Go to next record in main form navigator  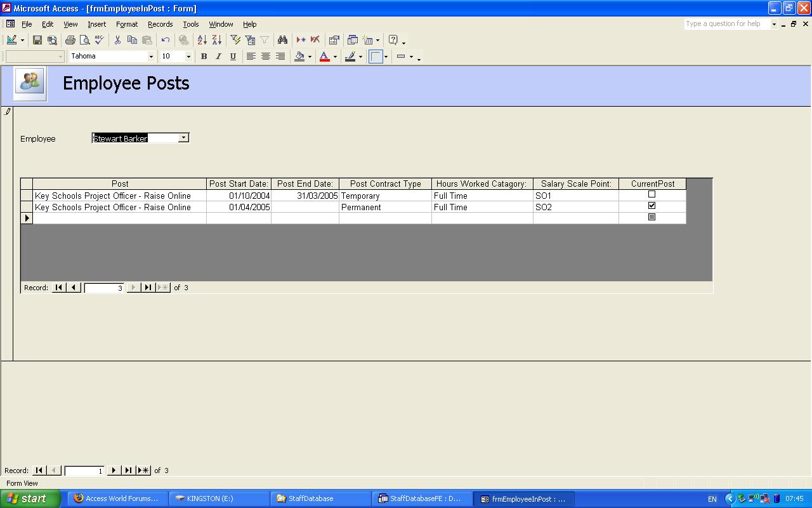pos(114,471)
